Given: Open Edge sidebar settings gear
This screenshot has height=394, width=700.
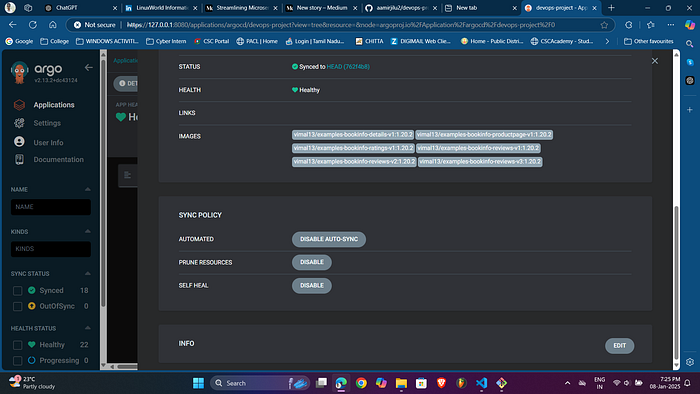Looking at the screenshot, I should coord(690,362).
